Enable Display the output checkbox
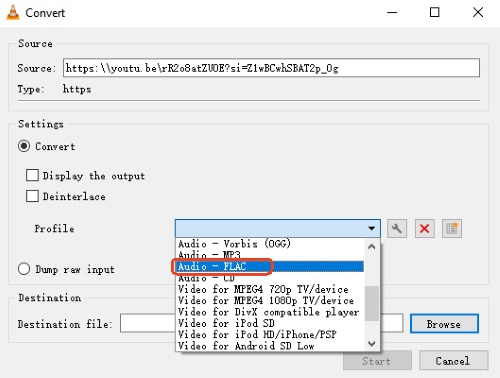This screenshot has width=500, height=378. point(32,175)
